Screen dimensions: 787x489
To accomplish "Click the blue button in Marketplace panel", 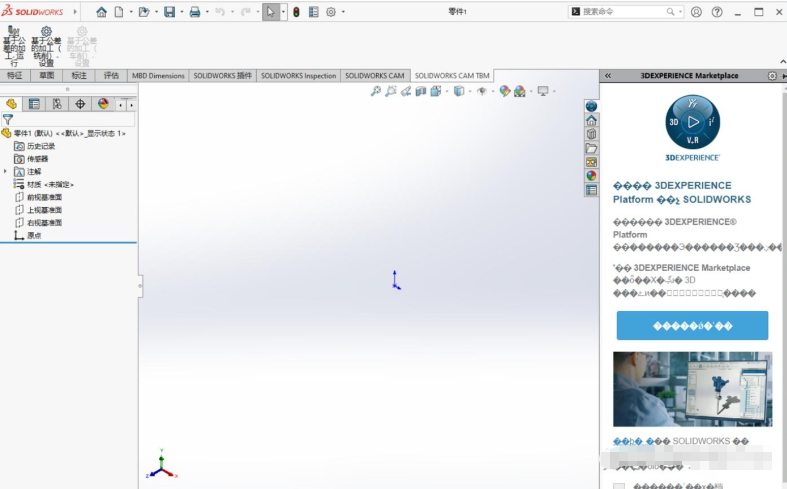I will (x=692, y=326).
